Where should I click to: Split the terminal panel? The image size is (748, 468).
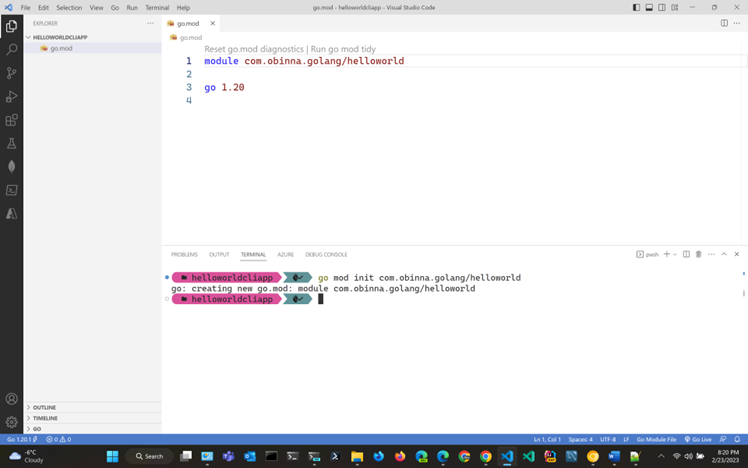pos(686,254)
